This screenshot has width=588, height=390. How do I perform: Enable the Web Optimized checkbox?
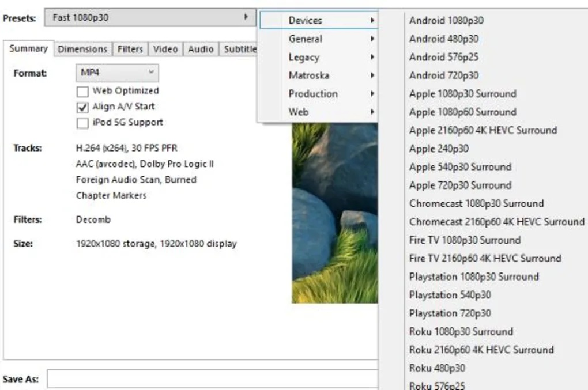click(x=82, y=91)
